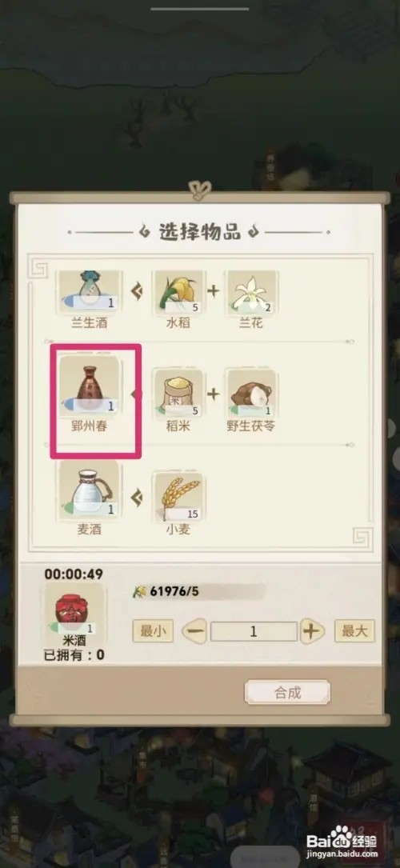Click the quantity field showing 1

(254, 632)
